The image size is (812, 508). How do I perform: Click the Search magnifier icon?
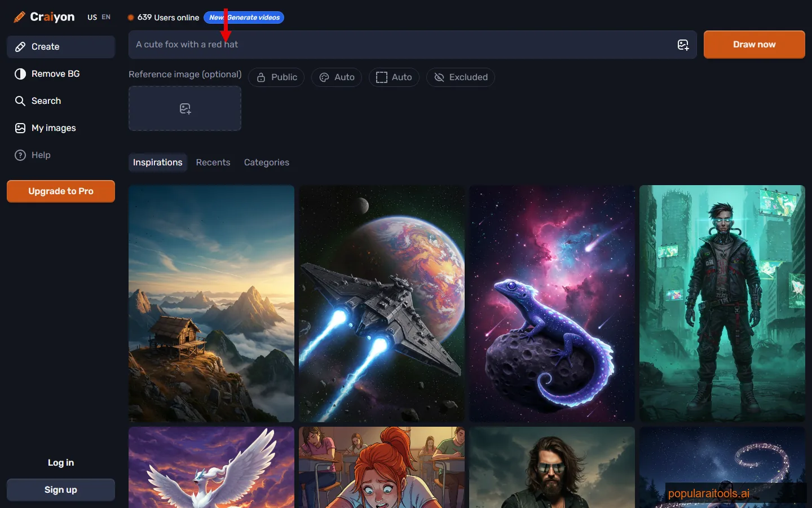click(20, 100)
